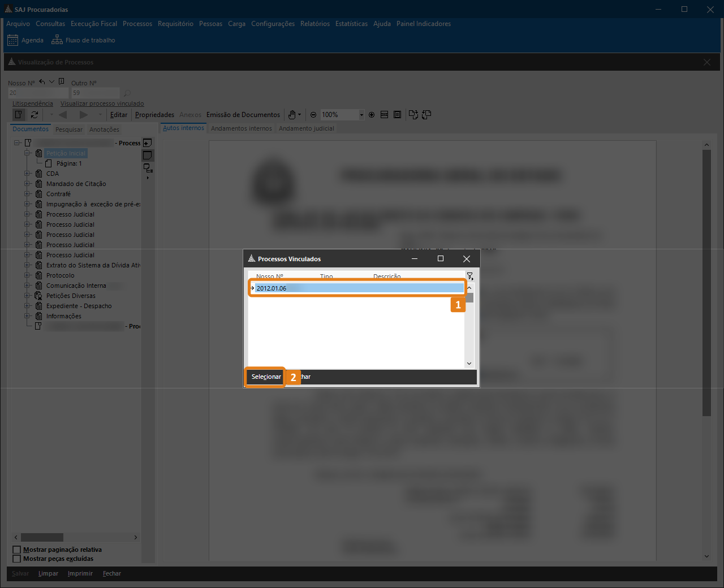Click the zoom out minus icon
This screenshot has width=724, height=588.
coord(313,115)
